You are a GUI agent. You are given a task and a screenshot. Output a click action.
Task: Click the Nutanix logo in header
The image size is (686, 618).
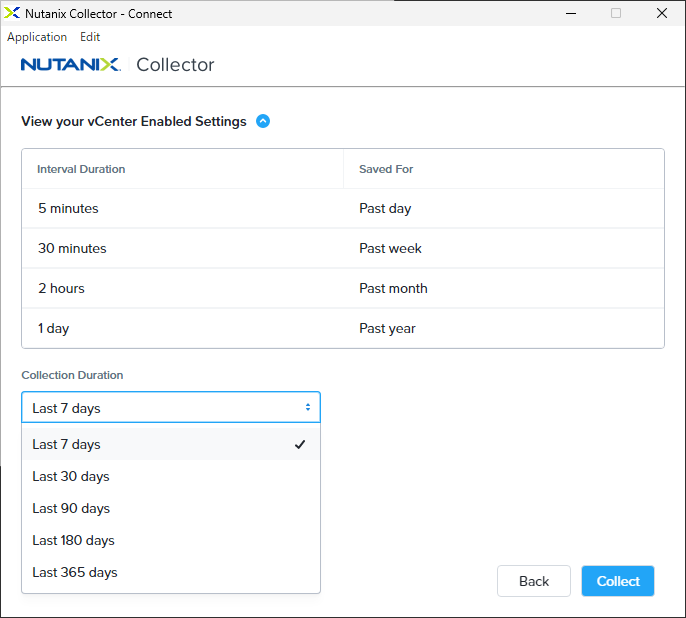tap(70, 65)
